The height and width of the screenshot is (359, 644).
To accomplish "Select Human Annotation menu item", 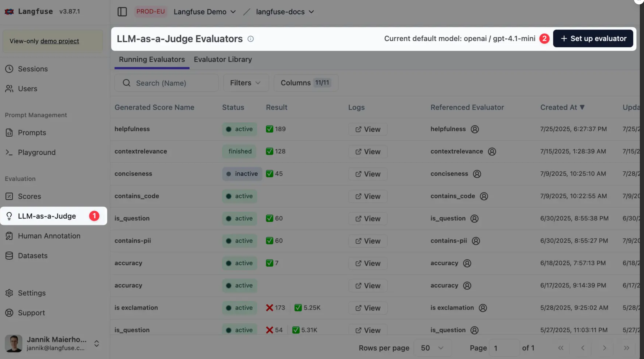I will [x=49, y=236].
